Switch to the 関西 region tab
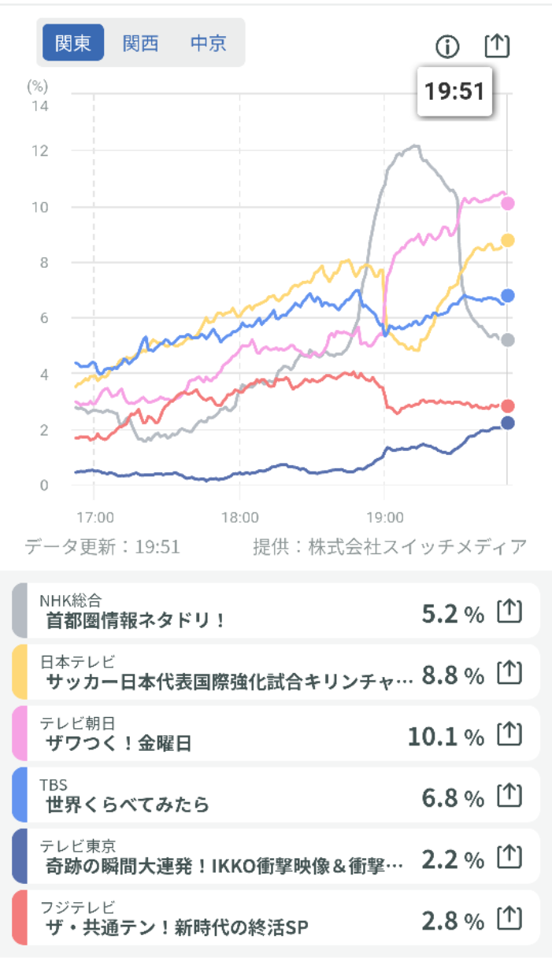552x980 pixels. pos(141,43)
